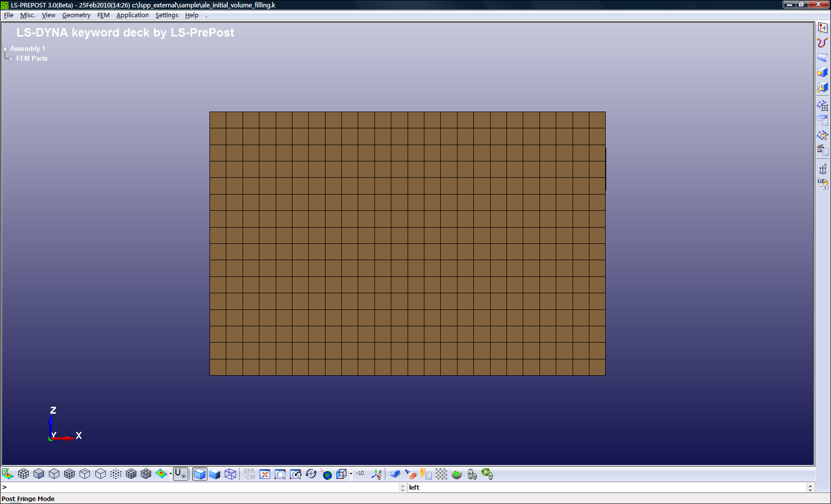The width and height of the screenshot is (831, 504).
Task: Click the green play animate icon
Action: [x=457, y=474]
